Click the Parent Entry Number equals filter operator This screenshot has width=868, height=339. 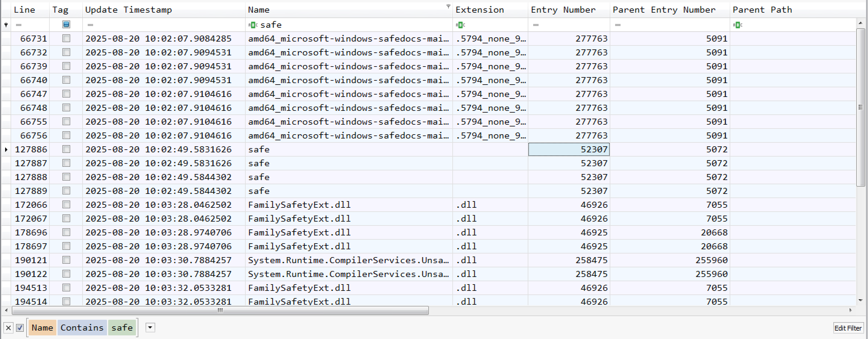618,25
